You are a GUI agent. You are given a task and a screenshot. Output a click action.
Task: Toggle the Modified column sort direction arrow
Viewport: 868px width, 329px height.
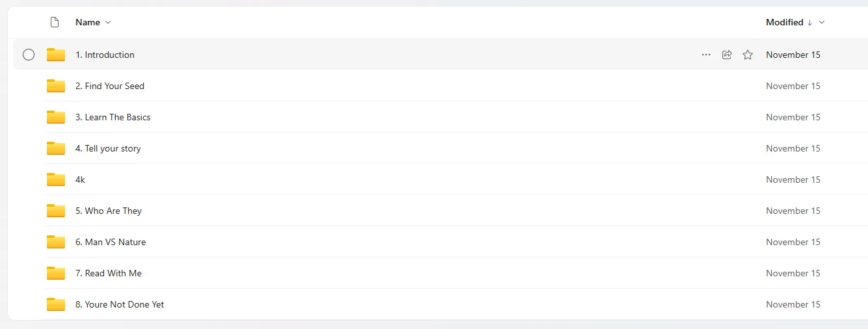pos(809,22)
